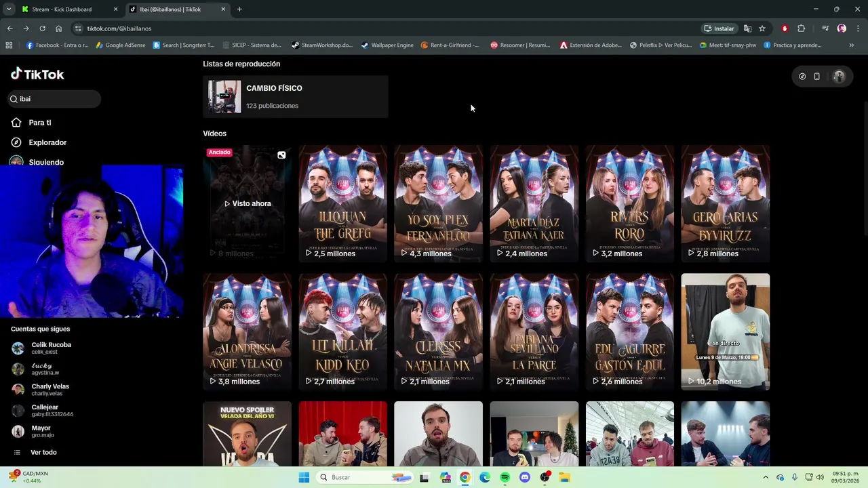Open the RIVERS vs RORO video

630,203
